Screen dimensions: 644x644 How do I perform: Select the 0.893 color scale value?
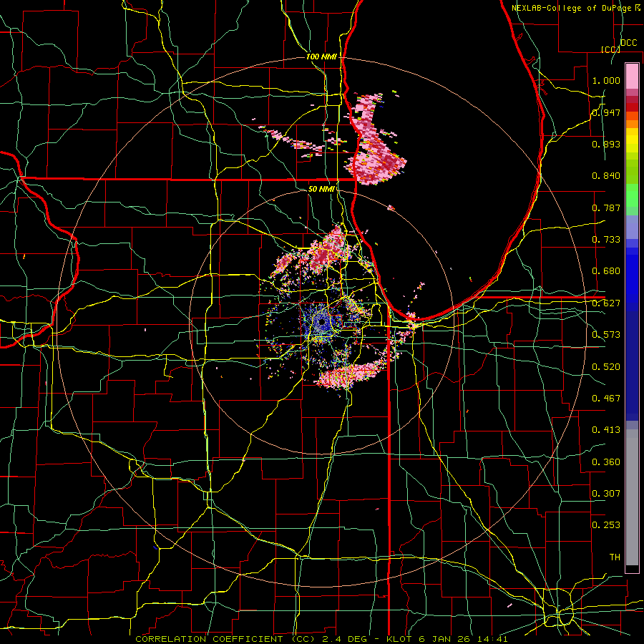(x=606, y=144)
